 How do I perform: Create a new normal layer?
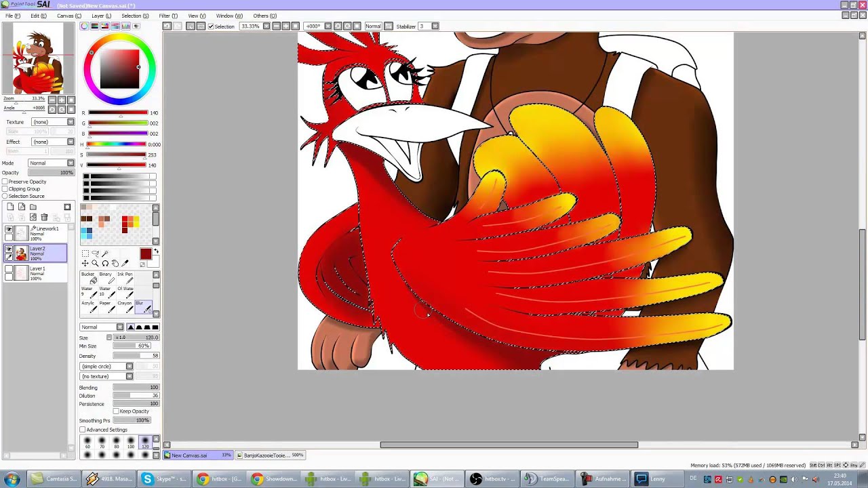[x=10, y=207]
